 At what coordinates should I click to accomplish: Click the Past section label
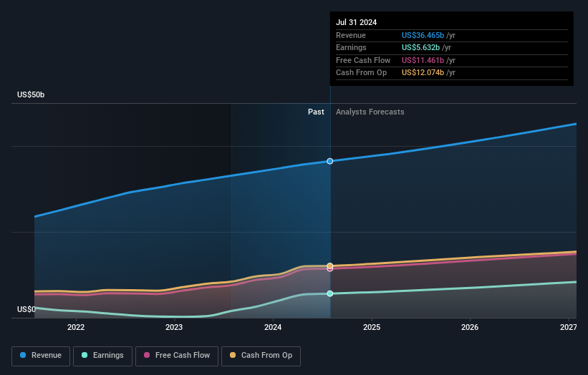click(316, 112)
